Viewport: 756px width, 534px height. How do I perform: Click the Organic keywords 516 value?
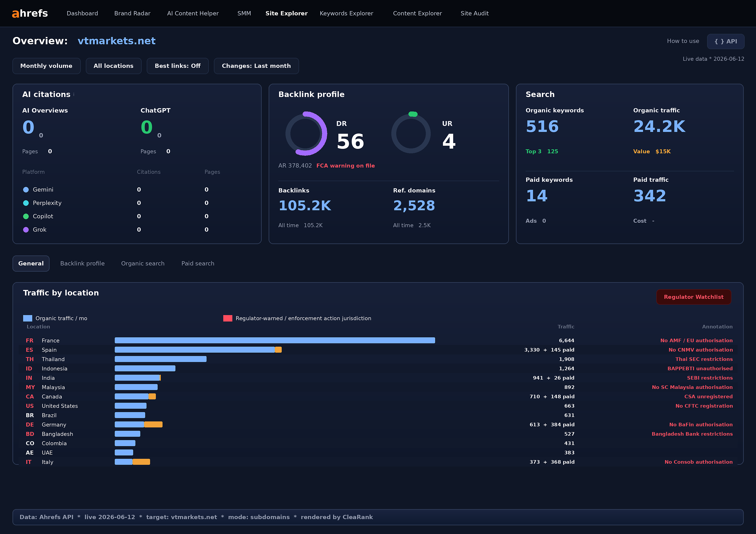pos(542,127)
